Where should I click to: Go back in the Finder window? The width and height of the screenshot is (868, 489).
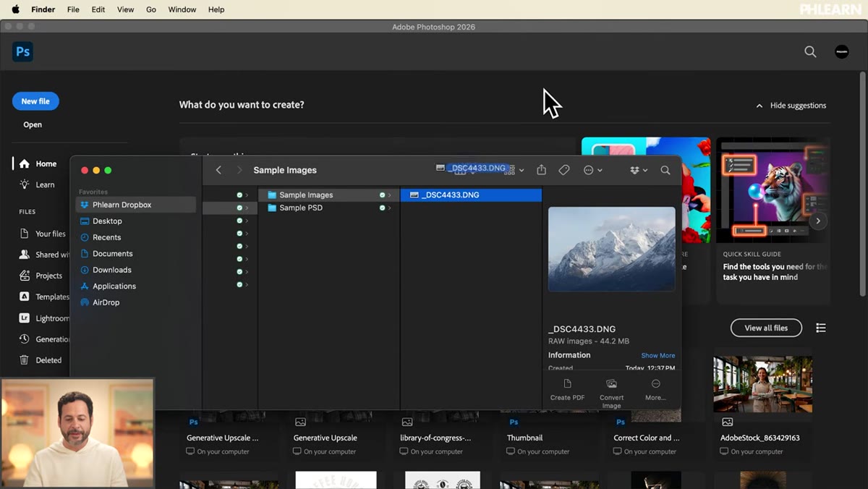pyautogui.click(x=218, y=170)
